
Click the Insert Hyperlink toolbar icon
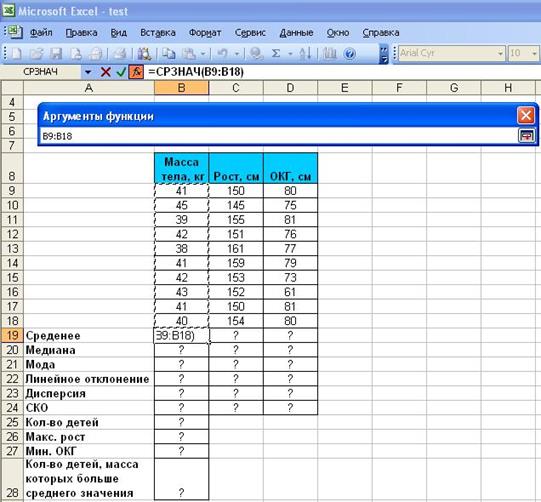256,54
